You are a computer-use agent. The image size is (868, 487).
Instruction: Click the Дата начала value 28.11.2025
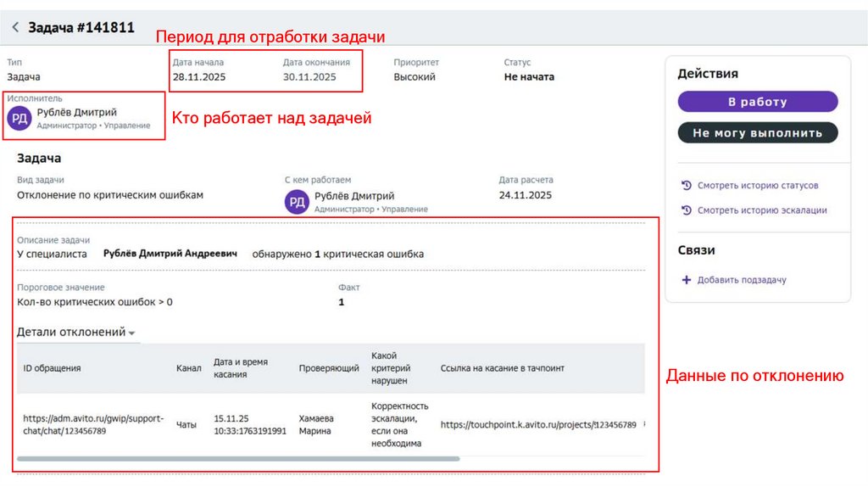tap(198, 77)
